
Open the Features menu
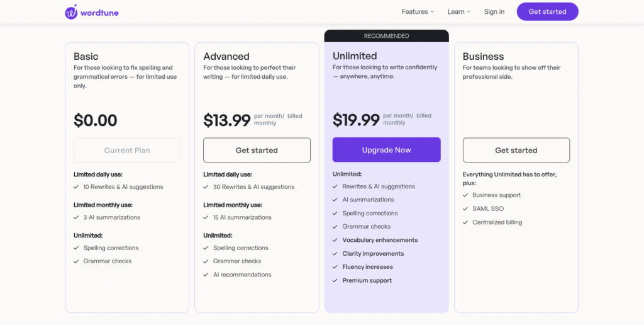coord(415,11)
